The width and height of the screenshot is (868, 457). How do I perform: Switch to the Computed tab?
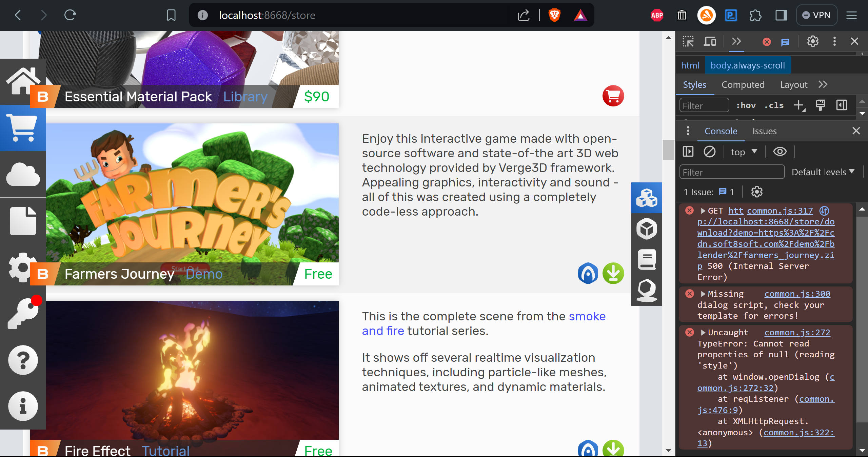coord(743,85)
